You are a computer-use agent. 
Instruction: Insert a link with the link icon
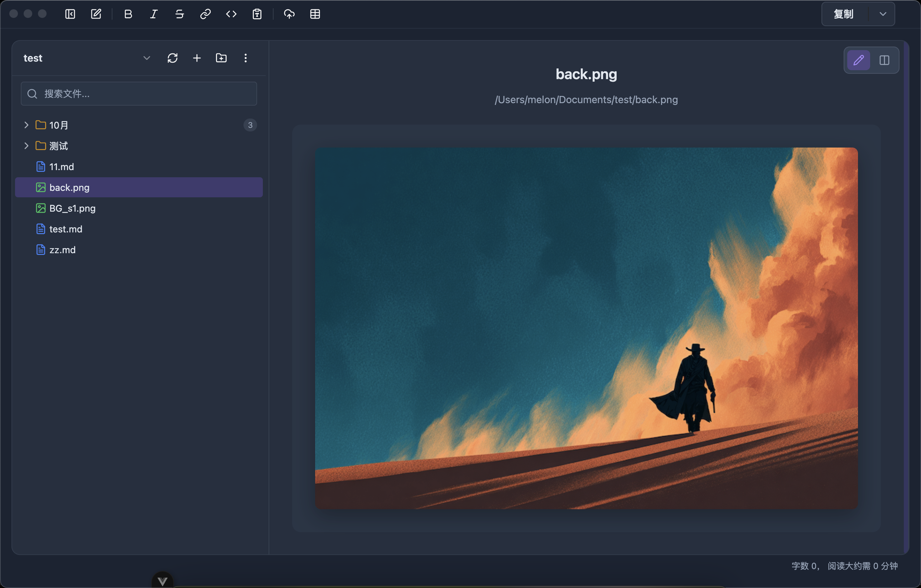tap(206, 14)
